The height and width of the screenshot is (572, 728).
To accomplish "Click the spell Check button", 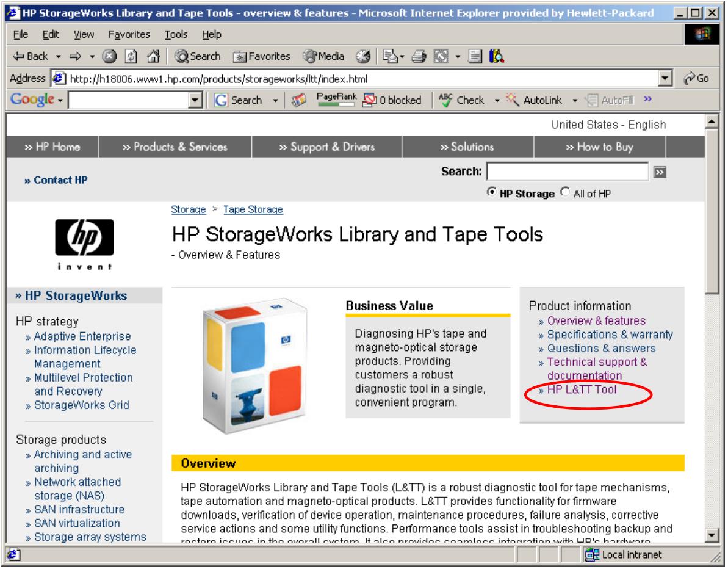I will click(461, 100).
